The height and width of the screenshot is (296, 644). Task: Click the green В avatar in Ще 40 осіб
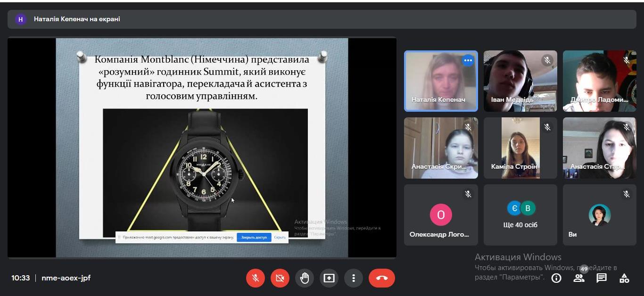528,208
